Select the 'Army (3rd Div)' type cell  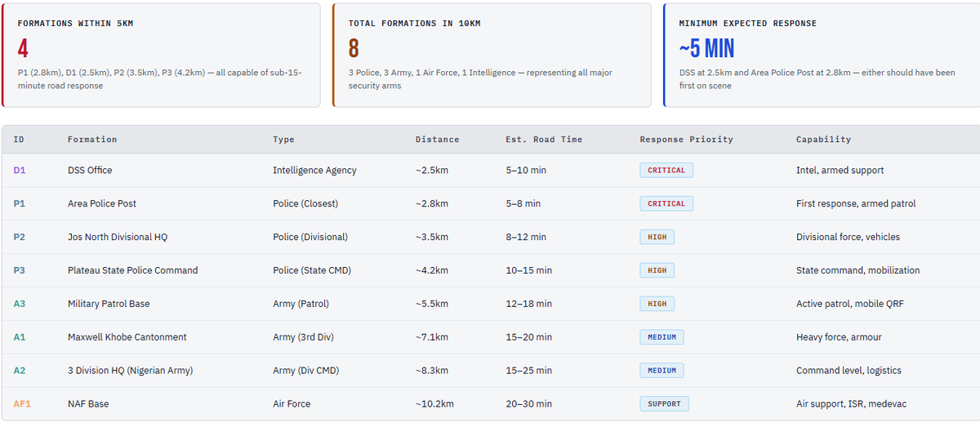click(x=303, y=337)
